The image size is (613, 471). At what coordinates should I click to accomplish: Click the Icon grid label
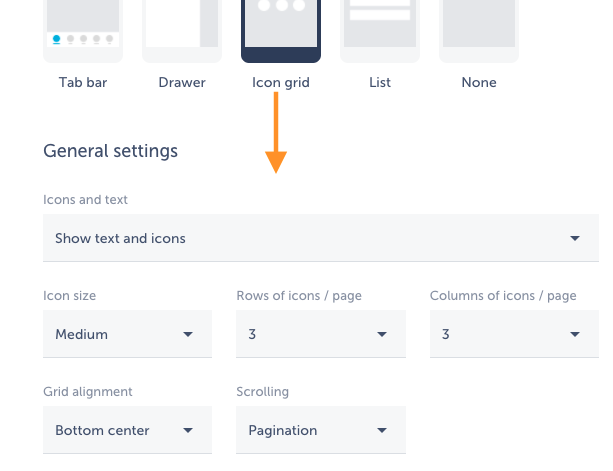click(x=281, y=82)
